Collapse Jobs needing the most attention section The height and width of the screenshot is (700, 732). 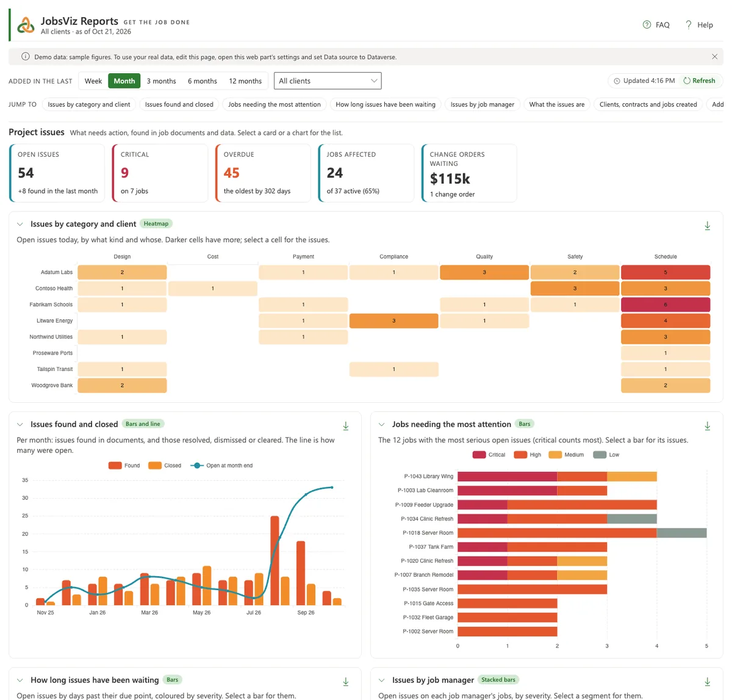[x=382, y=424]
